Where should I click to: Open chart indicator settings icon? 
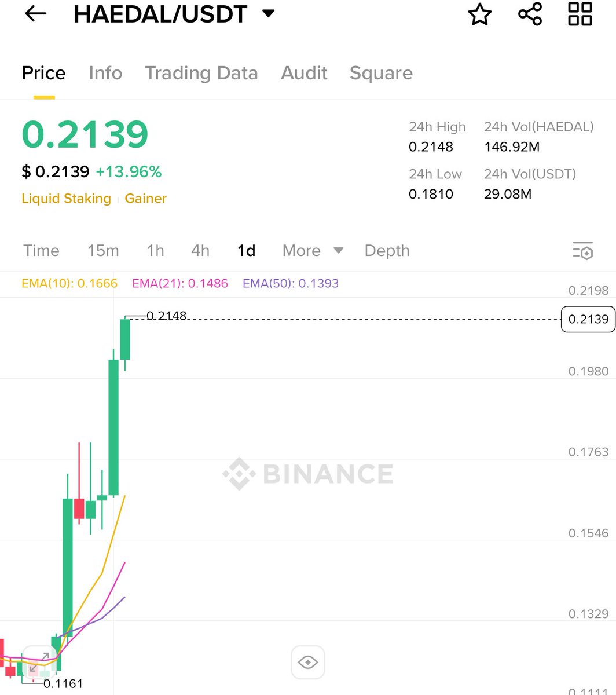(583, 250)
